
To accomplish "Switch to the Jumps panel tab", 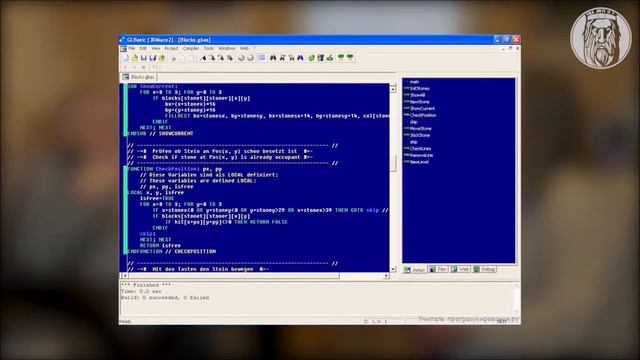I will (x=414, y=270).
